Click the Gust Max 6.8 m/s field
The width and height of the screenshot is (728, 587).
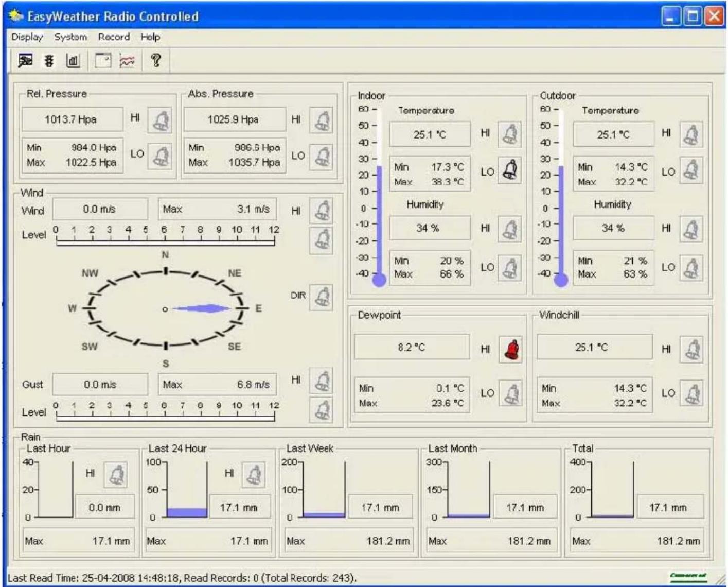(x=217, y=385)
